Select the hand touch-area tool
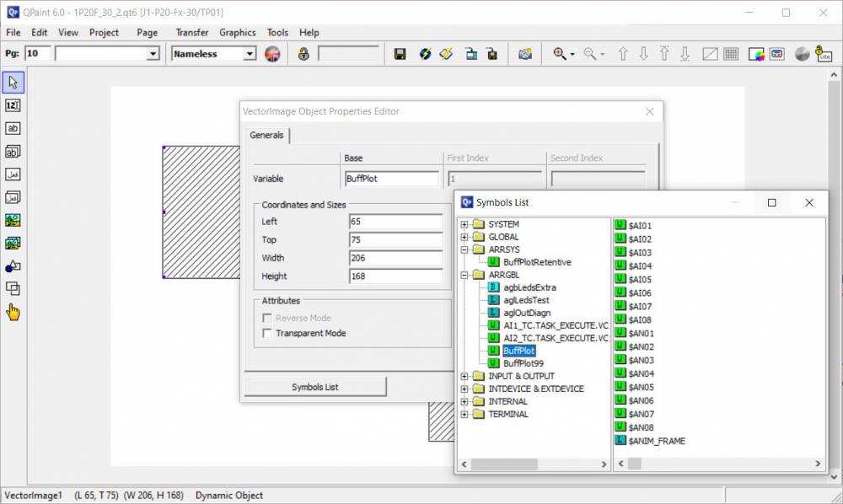 pos(13,313)
